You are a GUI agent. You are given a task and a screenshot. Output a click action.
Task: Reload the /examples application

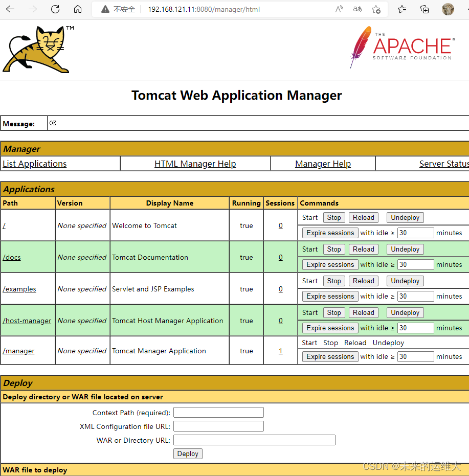363,281
